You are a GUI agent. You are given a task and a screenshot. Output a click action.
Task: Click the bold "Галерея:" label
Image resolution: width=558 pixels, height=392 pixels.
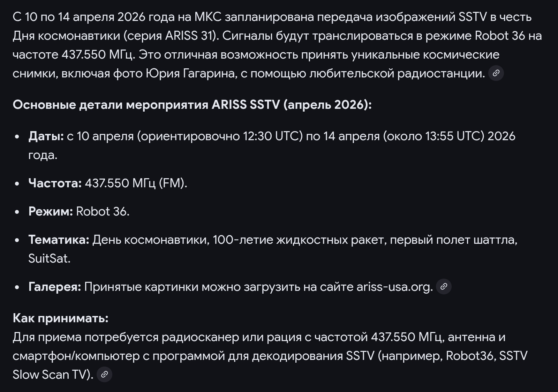[54, 287]
